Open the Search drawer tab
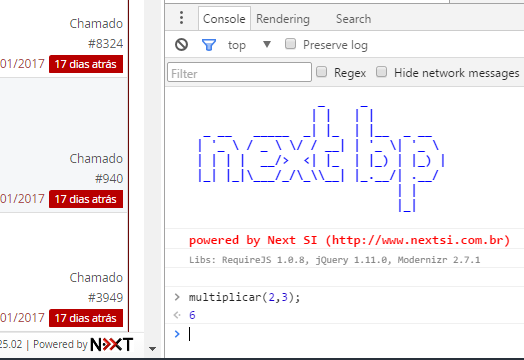524x360 pixels. (353, 19)
